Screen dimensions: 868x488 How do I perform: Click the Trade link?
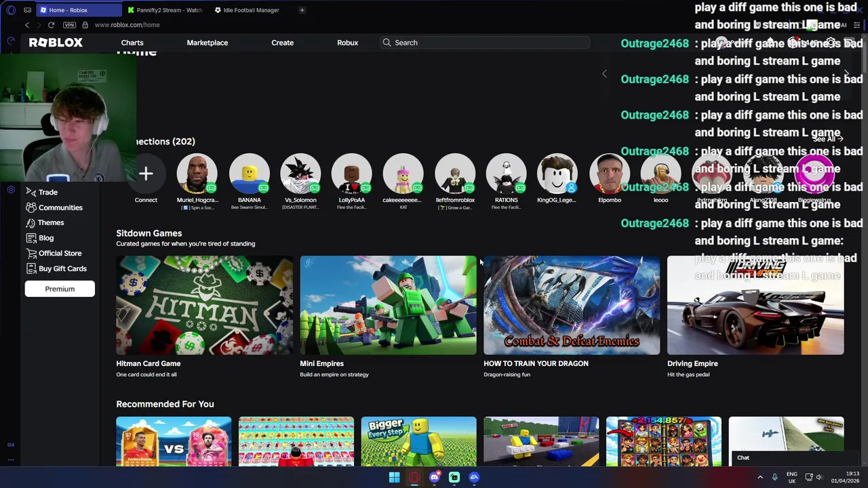48,192
